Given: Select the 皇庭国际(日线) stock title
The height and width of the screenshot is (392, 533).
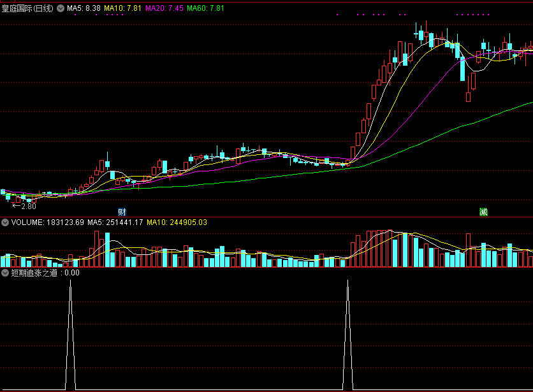Looking at the screenshot, I should click(27, 8).
